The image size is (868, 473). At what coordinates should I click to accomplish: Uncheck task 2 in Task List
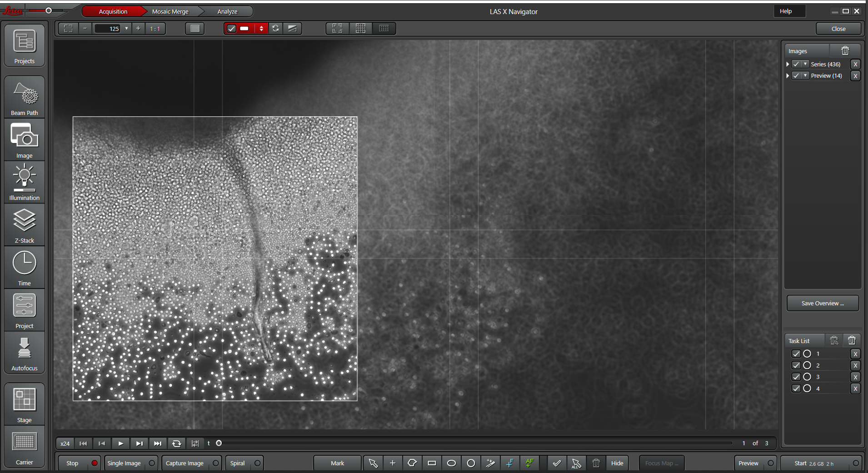pyautogui.click(x=796, y=365)
